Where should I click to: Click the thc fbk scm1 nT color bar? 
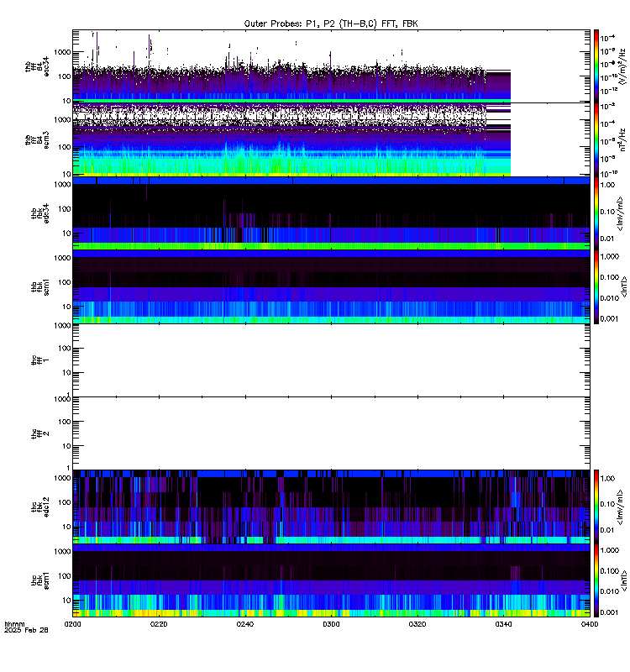[x=596, y=580]
